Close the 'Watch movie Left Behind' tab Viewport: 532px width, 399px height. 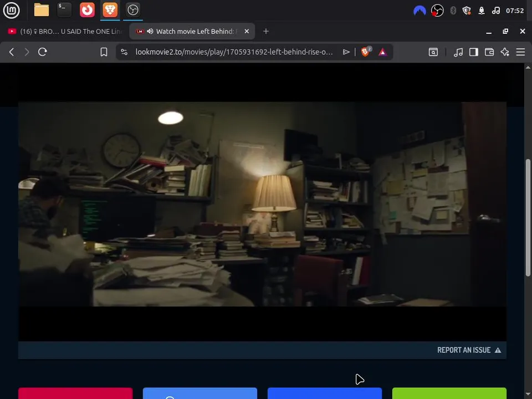click(x=247, y=31)
